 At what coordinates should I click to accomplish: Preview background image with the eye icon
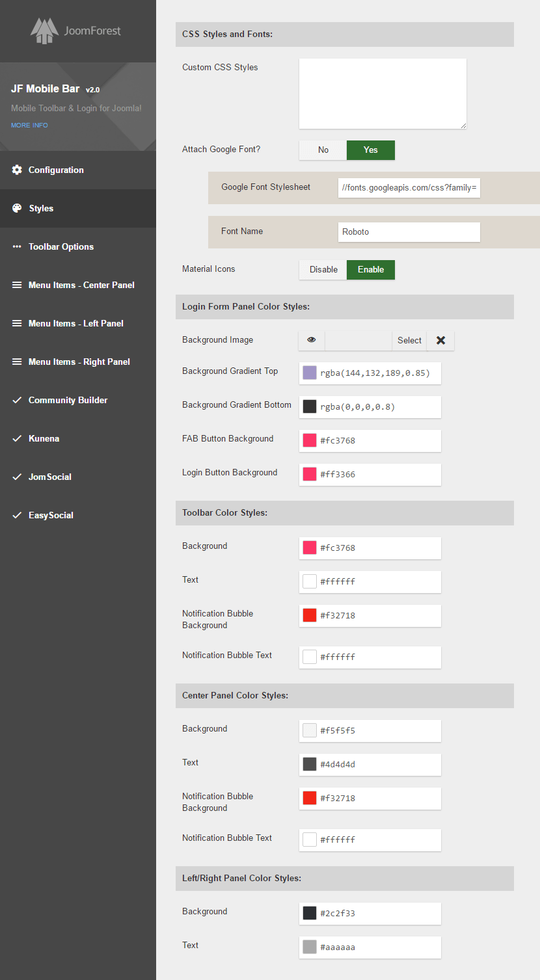click(x=312, y=340)
